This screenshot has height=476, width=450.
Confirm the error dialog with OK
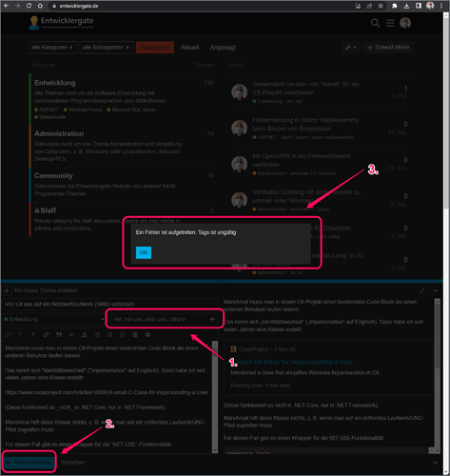pyautogui.click(x=144, y=252)
